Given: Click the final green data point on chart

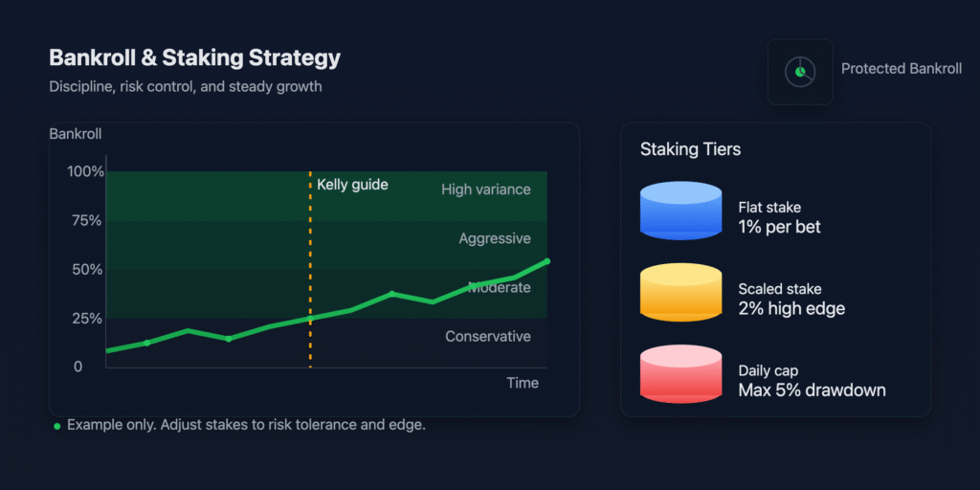Looking at the screenshot, I should [546, 260].
